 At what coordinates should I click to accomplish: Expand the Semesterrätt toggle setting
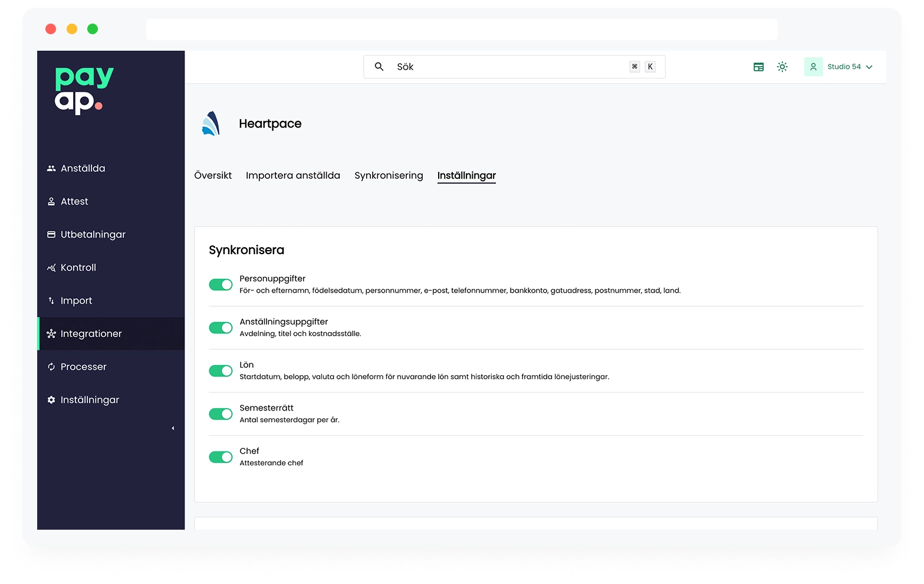[221, 414]
